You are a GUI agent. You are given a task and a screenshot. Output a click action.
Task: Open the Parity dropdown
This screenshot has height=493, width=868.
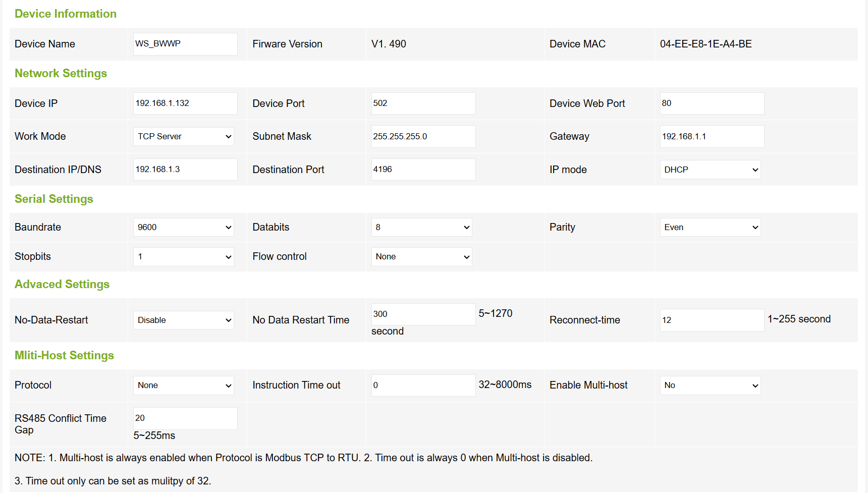710,227
